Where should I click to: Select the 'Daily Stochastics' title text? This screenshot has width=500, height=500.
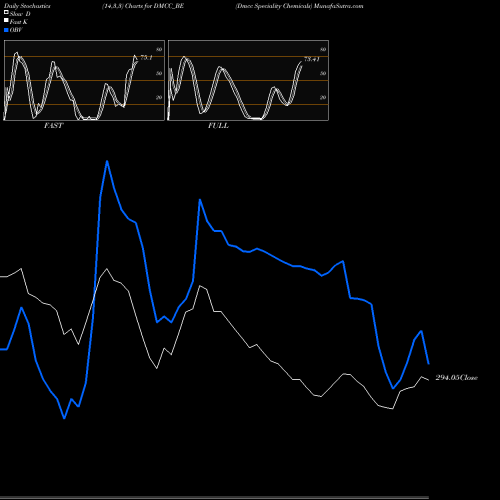pos(27,6)
